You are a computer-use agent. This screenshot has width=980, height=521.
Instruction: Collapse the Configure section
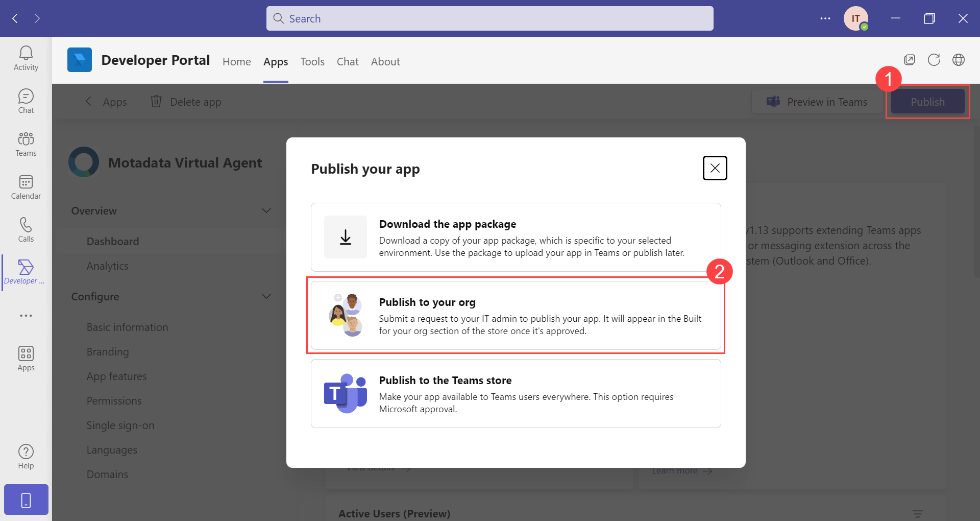pos(266,296)
